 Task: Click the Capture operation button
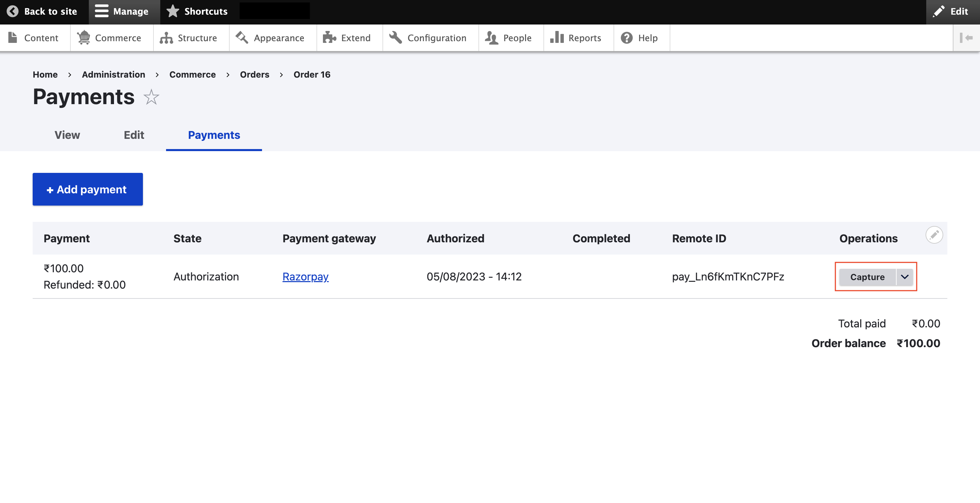click(x=866, y=276)
